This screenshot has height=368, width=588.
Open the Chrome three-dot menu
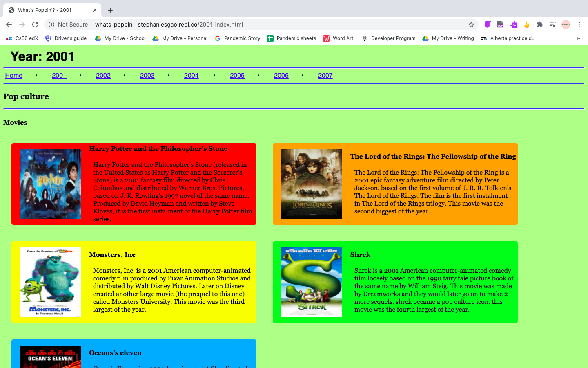(x=579, y=25)
